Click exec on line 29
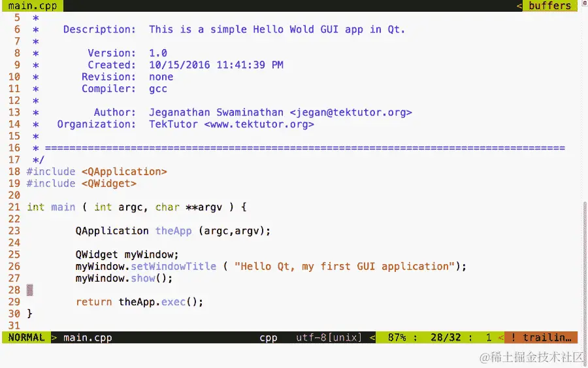 [173, 302]
